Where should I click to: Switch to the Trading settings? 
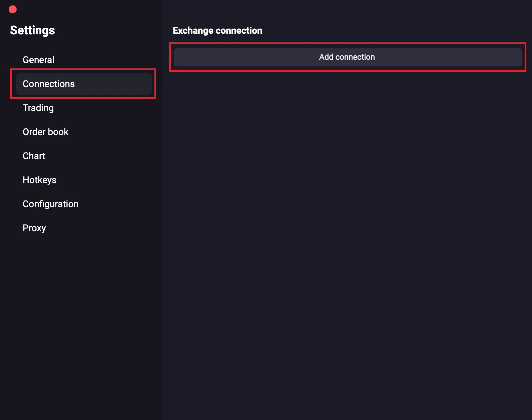tap(38, 108)
